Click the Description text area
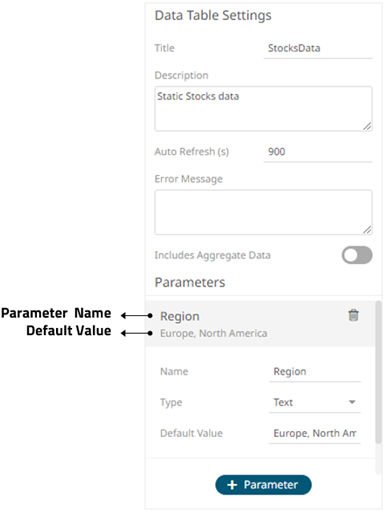The width and height of the screenshot is (386, 512). click(x=263, y=109)
